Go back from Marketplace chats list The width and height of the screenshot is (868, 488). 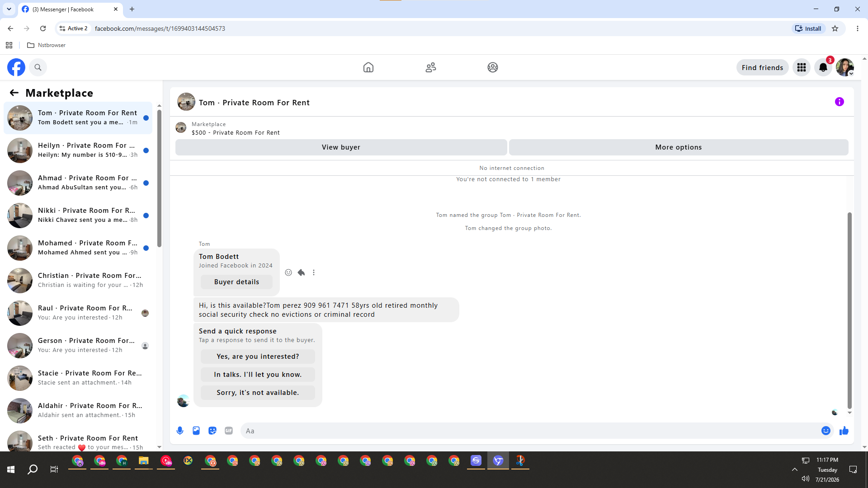coord(14,93)
